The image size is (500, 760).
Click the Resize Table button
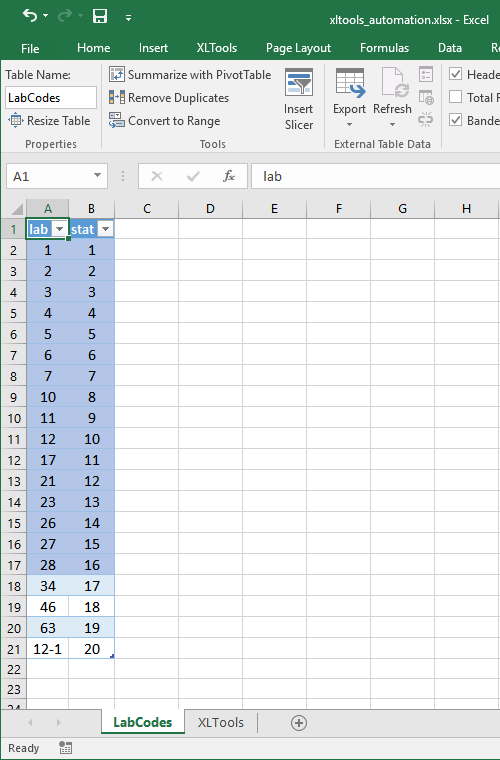coord(49,121)
